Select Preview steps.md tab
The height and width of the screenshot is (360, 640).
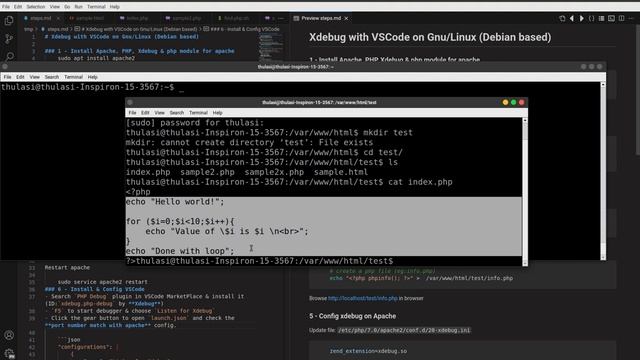(x=321, y=18)
